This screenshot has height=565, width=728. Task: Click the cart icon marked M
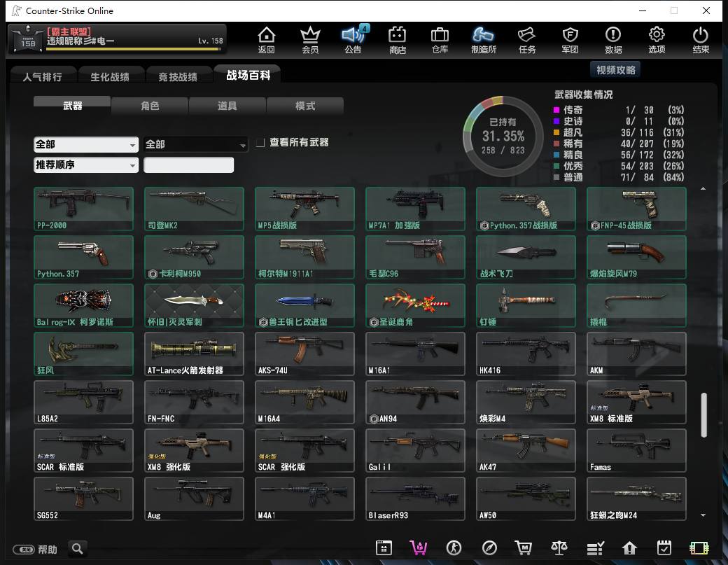tap(524, 548)
